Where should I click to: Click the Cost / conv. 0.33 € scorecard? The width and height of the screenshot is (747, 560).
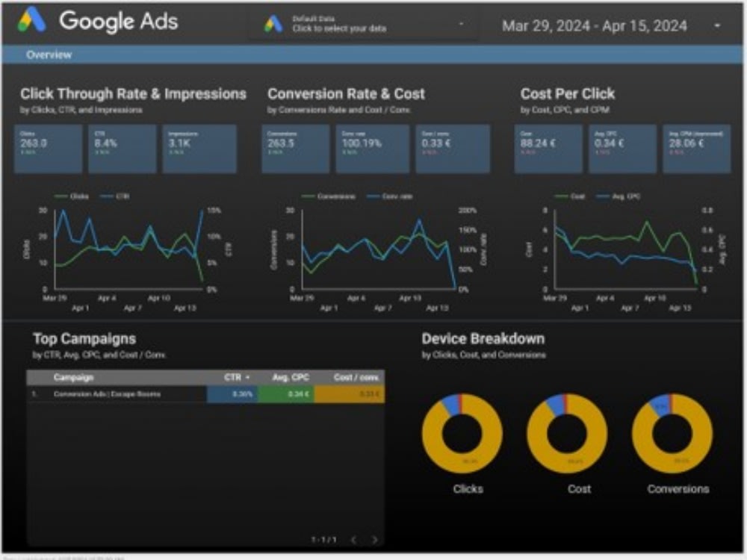pyautogui.click(x=453, y=149)
